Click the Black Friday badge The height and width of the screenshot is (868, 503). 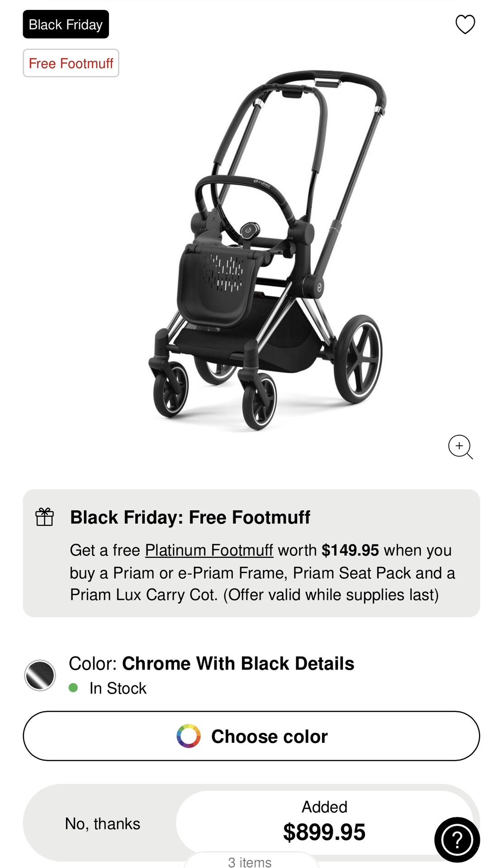[x=66, y=24]
